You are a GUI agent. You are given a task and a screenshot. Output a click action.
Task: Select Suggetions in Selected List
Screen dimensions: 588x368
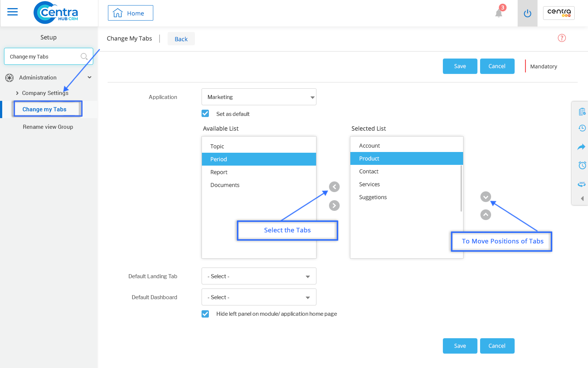[406, 197]
